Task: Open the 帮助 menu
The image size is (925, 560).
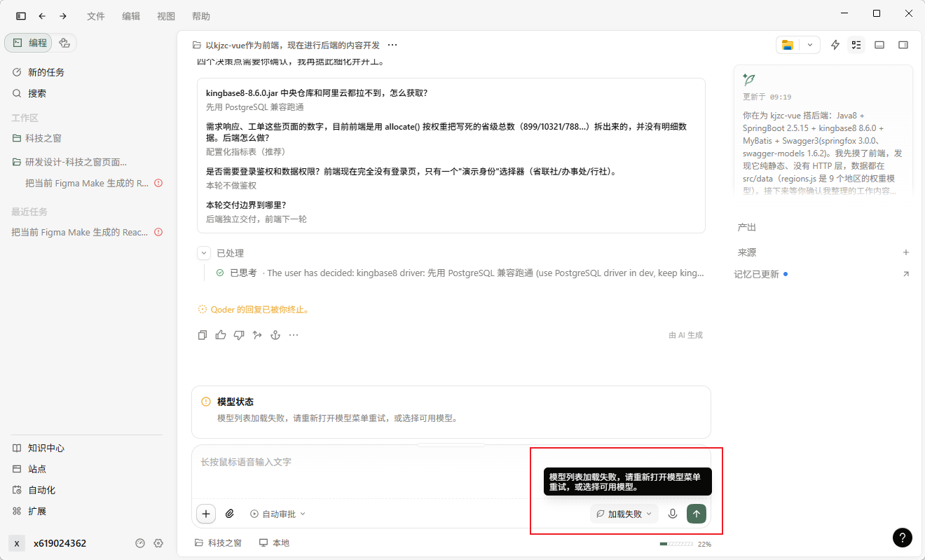Action: 200,16
